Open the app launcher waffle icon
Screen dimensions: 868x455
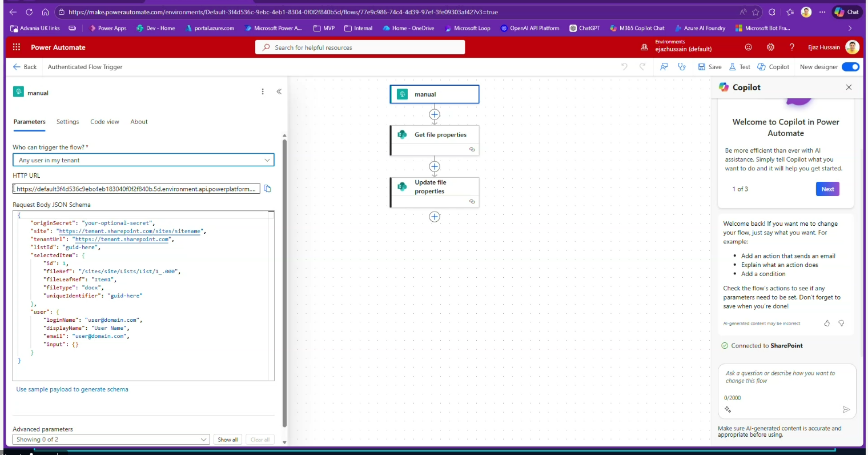click(17, 47)
